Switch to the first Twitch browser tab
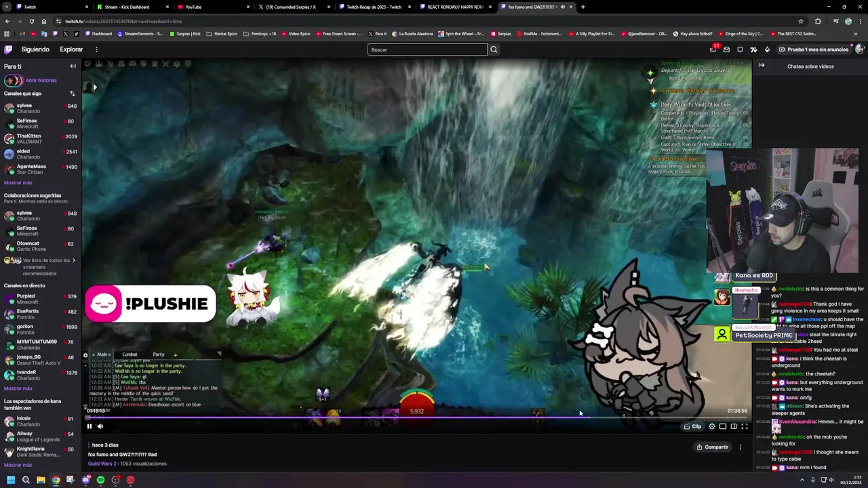The image size is (868, 488). pos(51,7)
